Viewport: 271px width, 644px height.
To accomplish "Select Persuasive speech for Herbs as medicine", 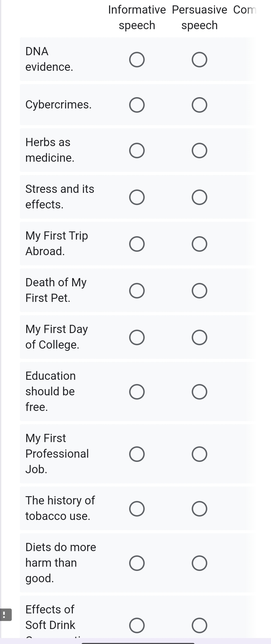I will pos(199,151).
